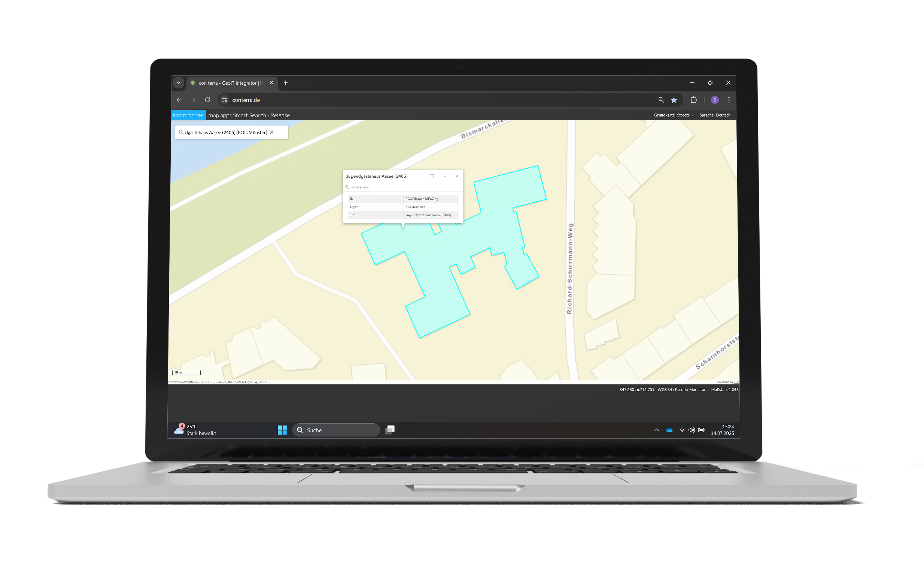Open the Grundkarte Streets dropdown
This screenshot has width=924, height=562.
tap(684, 115)
